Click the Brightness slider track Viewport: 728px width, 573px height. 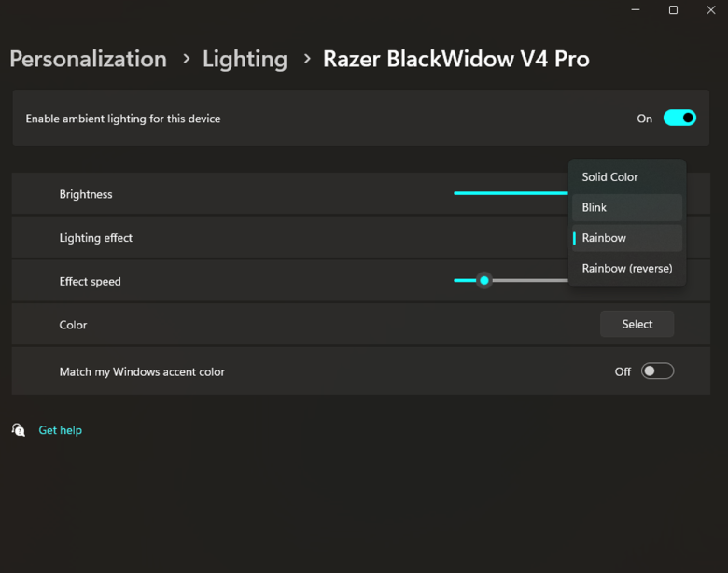(x=511, y=193)
